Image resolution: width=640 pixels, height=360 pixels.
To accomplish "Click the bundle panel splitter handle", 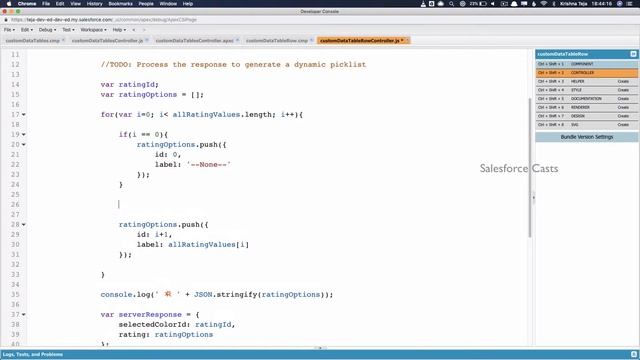I will click(533, 198).
